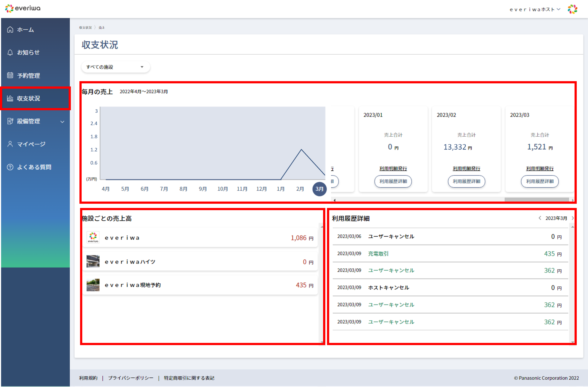The height and width of the screenshot is (387, 588).
Task: Select 1月 on the chart axis
Action: [x=280, y=189]
